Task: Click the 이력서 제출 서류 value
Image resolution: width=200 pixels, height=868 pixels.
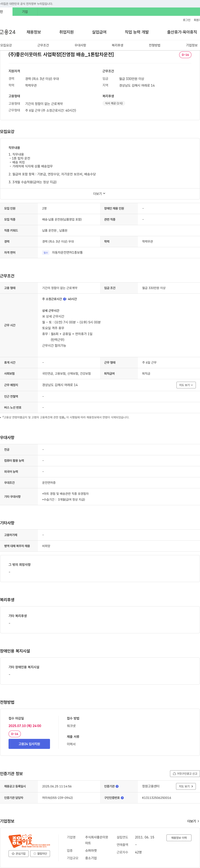Action: pos(71,744)
